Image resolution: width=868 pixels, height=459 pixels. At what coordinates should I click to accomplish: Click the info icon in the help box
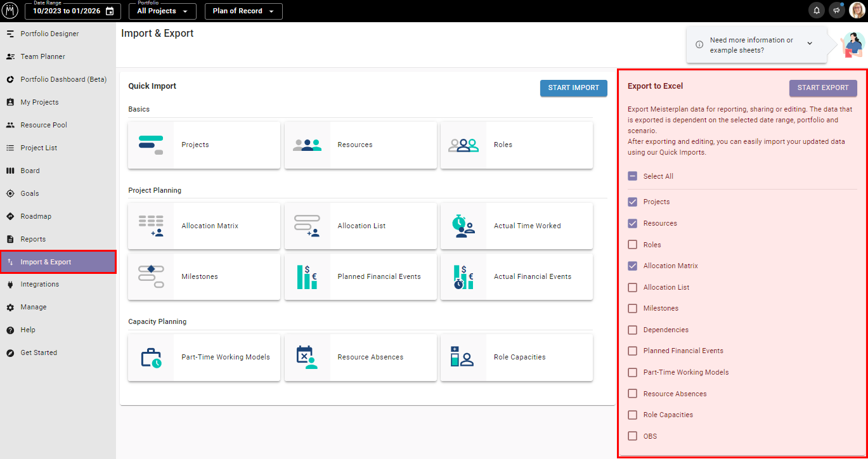coord(699,44)
